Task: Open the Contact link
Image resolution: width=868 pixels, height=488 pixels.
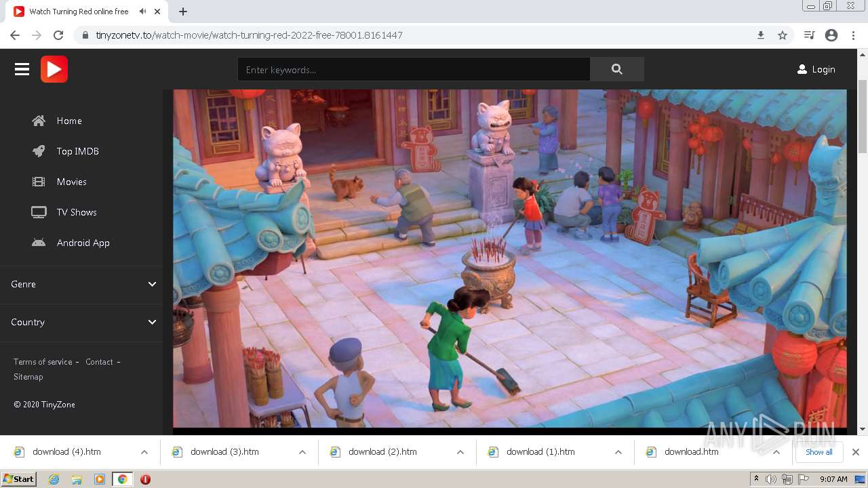Action: [x=99, y=362]
